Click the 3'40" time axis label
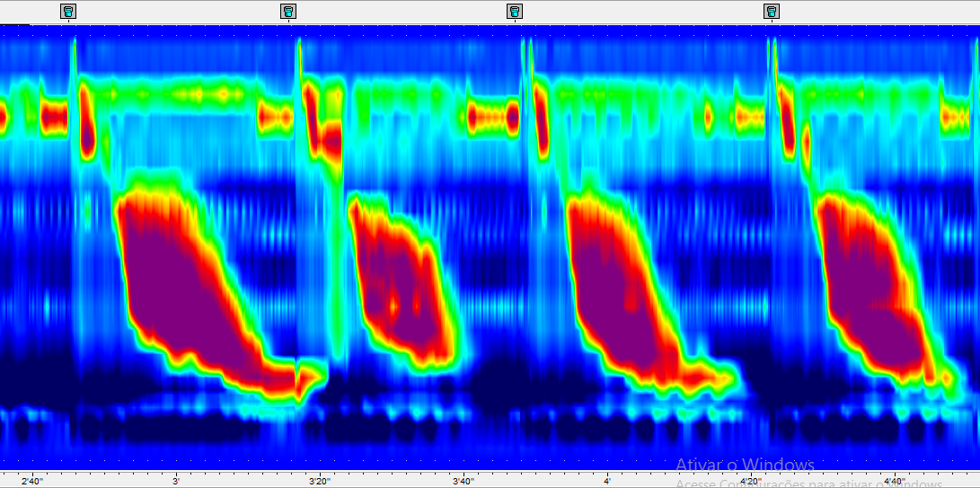The height and width of the screenshot is (488, 980). [464, 481]
